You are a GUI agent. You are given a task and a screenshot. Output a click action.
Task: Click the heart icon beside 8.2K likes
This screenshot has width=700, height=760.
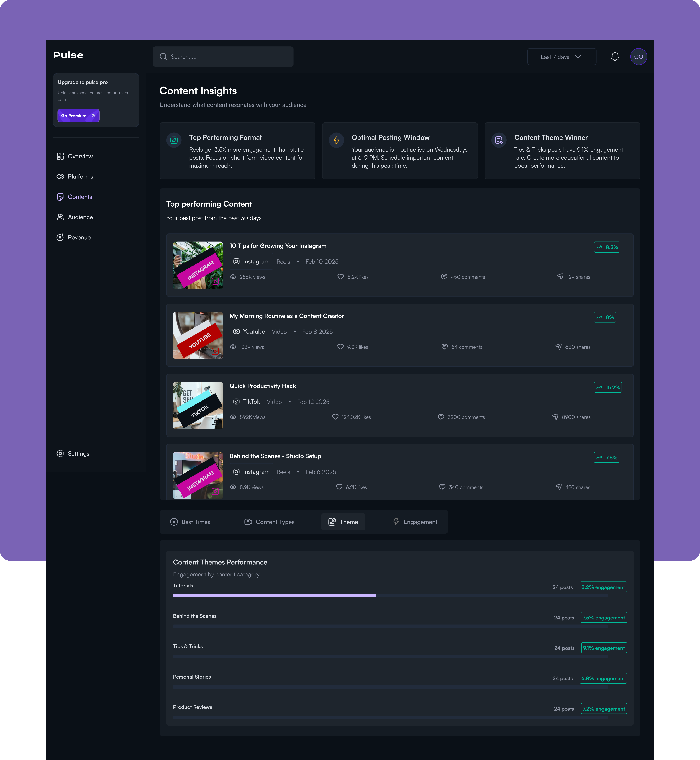(340, 277)
